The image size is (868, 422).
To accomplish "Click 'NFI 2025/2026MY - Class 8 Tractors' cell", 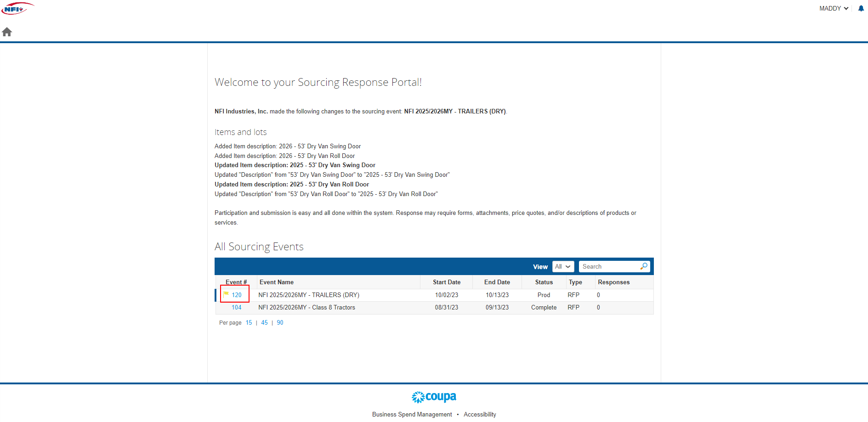I will [306, 307].
